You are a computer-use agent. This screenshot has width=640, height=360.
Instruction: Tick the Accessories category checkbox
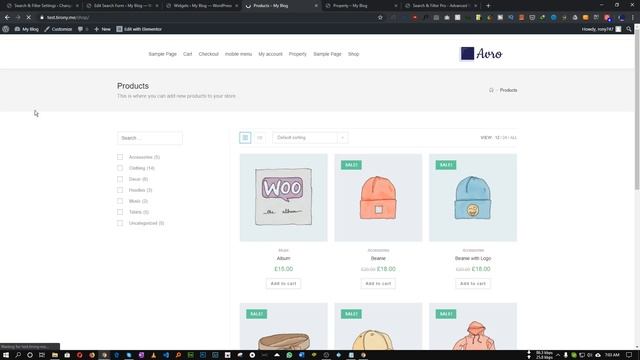[120, 157]
